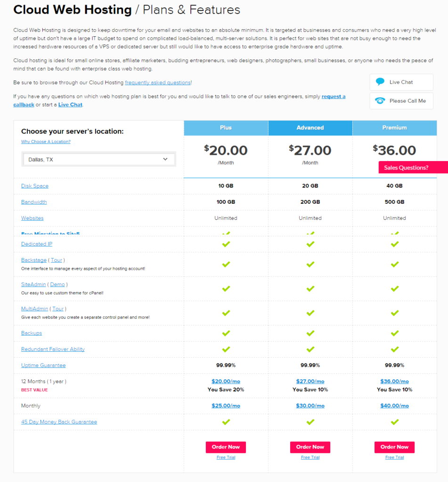The width and height of the screenshot is (448, 482).
Task: Open the server location dropdown showing Dallas, TX
Action: tap(98, 159)
